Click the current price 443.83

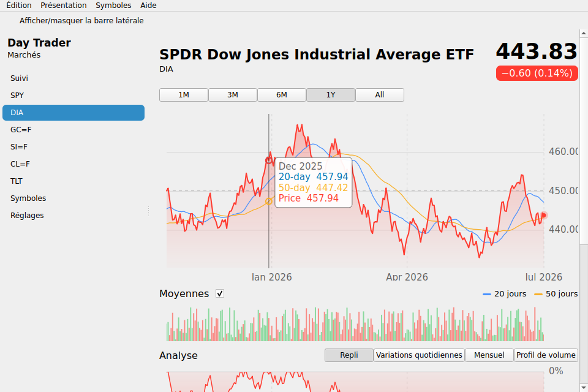[537, 51]
